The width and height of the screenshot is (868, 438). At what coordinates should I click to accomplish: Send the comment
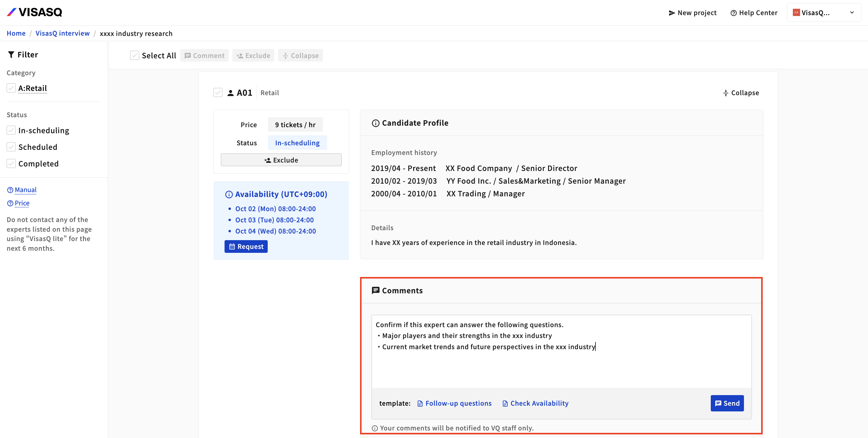pyautogui.click(x=727, y=403)
